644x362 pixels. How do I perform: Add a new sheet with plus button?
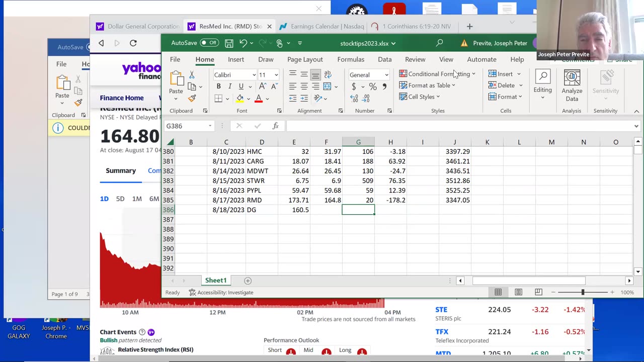248,281
